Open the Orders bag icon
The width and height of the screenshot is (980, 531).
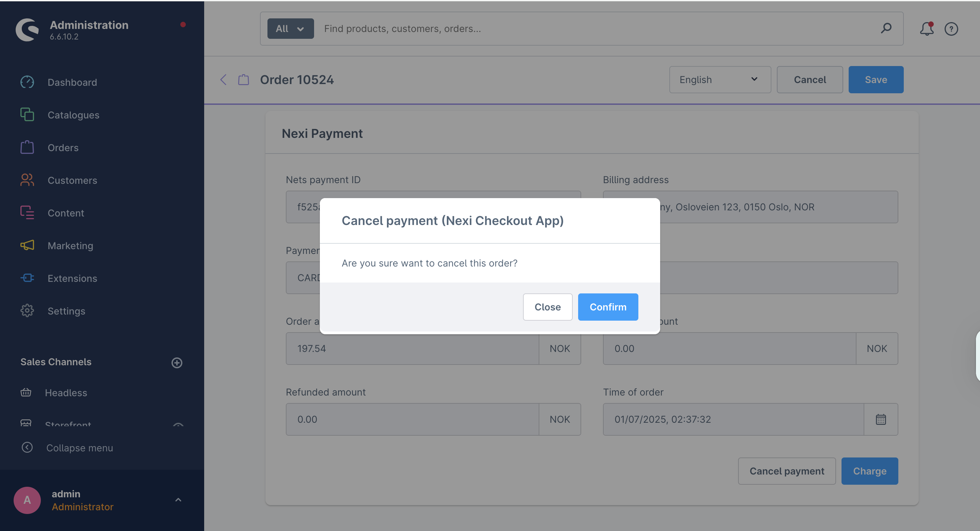click(27, 147)
